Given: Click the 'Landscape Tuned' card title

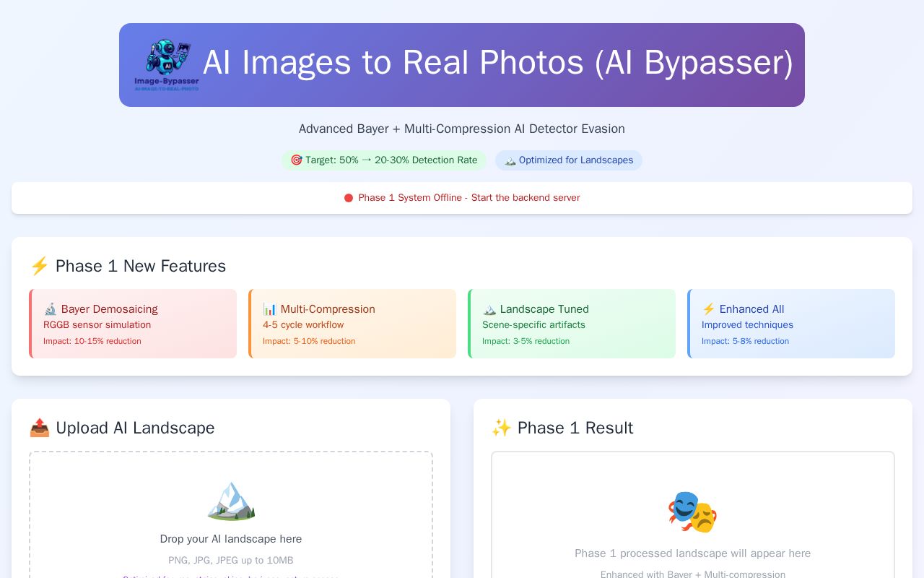Looking at the screenshot, I should 544,309.
